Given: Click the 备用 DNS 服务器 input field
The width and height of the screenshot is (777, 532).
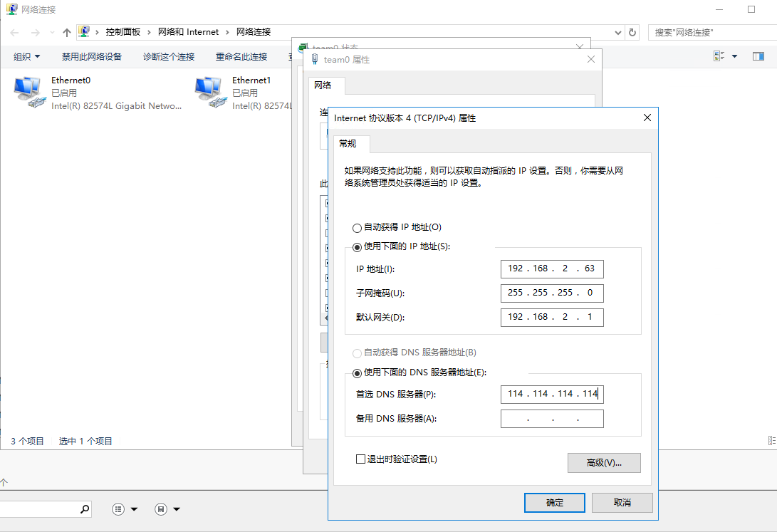Looking at the screenshot, I should [552, 419].
